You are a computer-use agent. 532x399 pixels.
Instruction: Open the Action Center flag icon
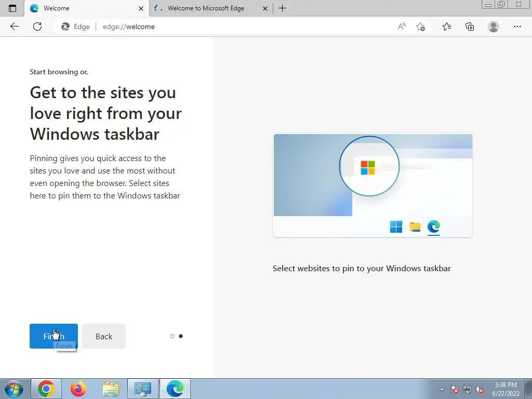pyautogui.click(x=455, y=389)
